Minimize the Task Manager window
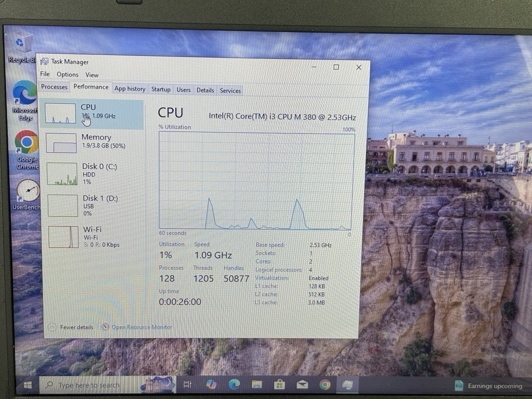This screenshot has width=532, height=399. click(x=314, y=67)
